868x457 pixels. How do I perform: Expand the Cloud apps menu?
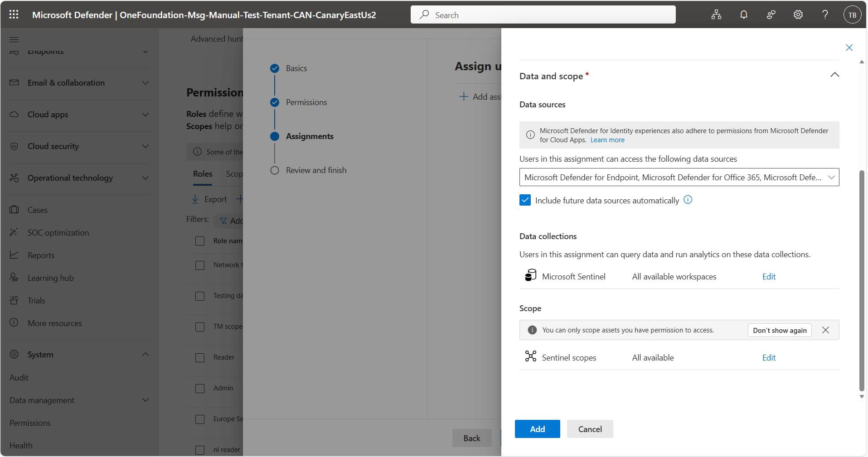(x=145, y=114)
